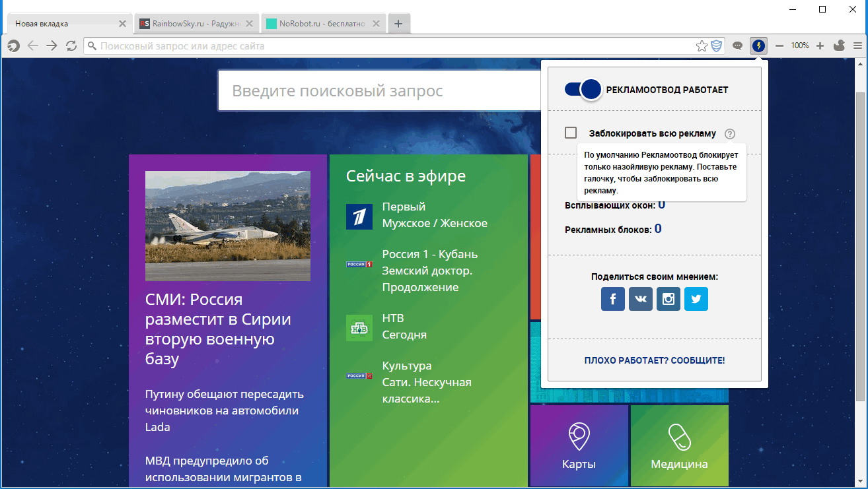Open Сати. Нескучная классика program

(427, 391)
